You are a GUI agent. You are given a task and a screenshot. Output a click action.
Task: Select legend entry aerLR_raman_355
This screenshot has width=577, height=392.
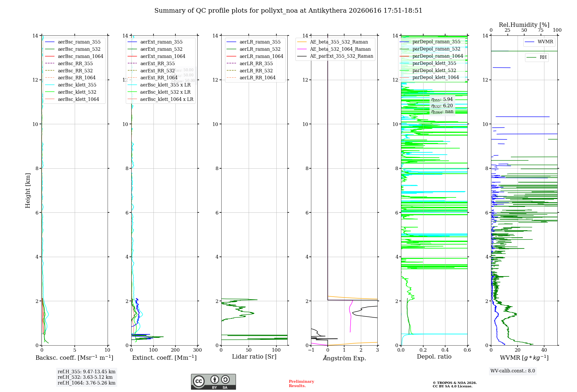(254, 42)
